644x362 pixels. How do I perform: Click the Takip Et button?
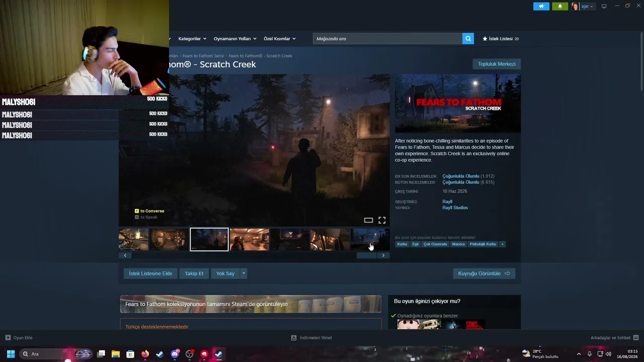tap(194, 274)
